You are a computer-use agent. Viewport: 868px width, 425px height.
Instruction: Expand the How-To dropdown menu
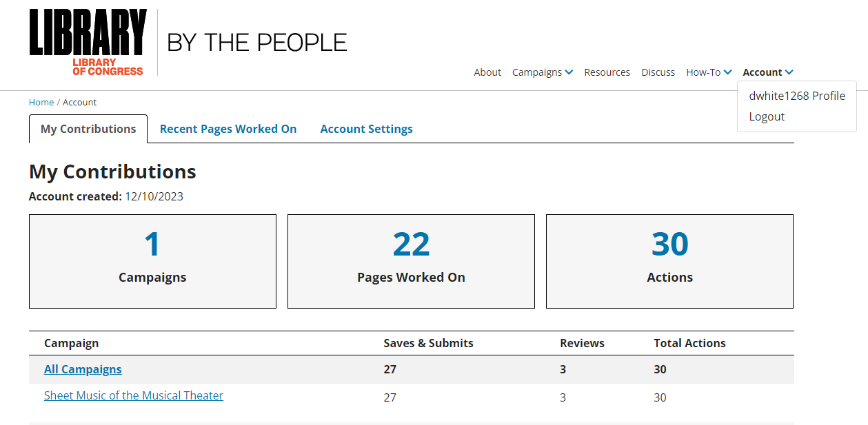click(709, 72)
